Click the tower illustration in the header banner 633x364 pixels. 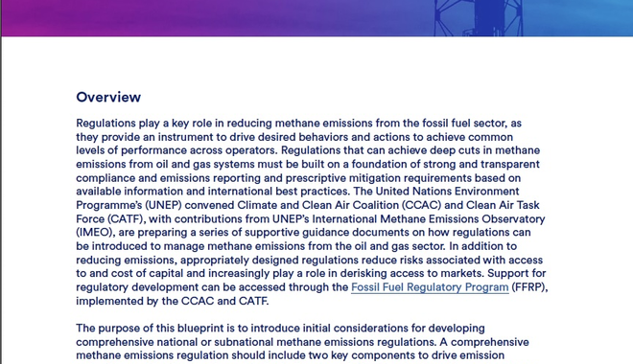pos(479,18)
